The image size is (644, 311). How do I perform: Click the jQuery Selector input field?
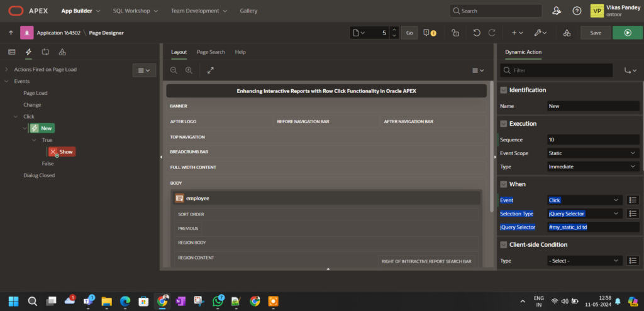[593, 227]
